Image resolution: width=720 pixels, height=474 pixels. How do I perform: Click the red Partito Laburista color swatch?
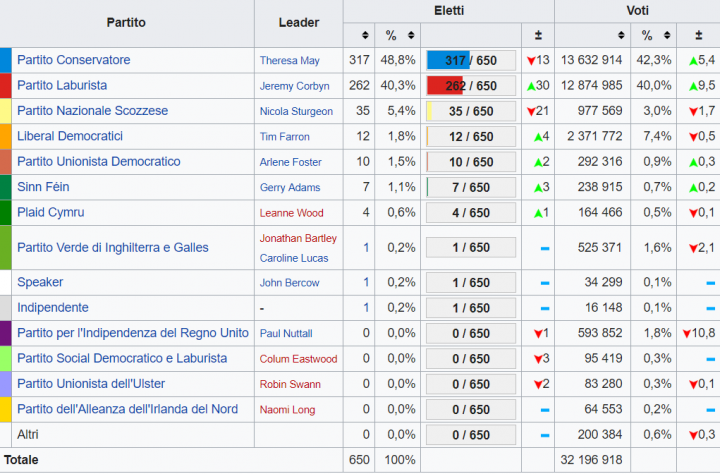point(6,85)
